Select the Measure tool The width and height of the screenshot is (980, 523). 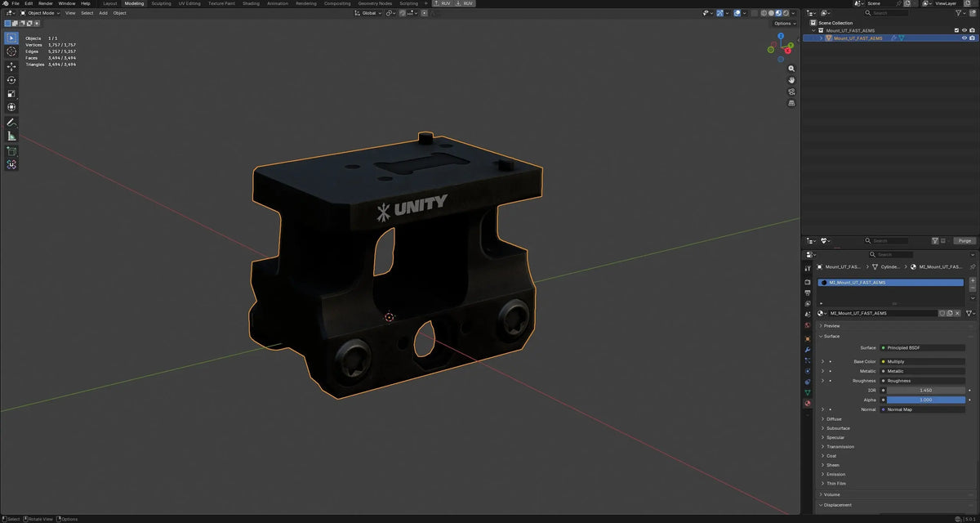11,136
